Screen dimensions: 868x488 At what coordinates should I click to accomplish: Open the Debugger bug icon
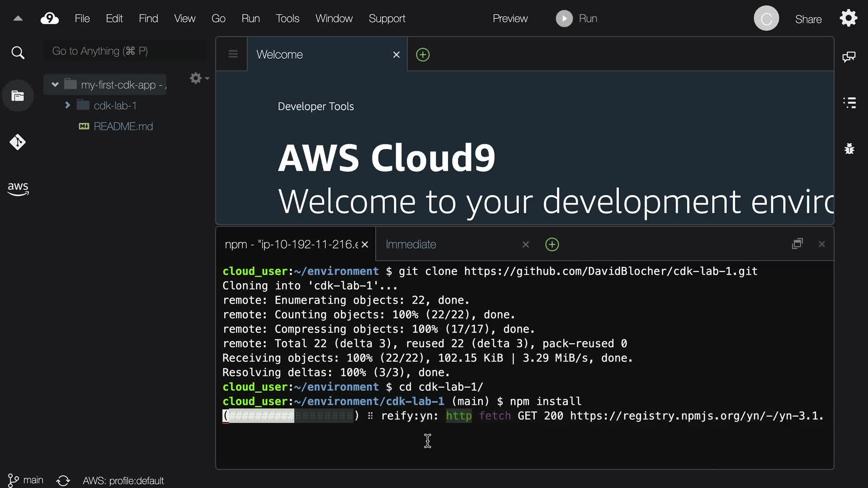tap(849, 149)
